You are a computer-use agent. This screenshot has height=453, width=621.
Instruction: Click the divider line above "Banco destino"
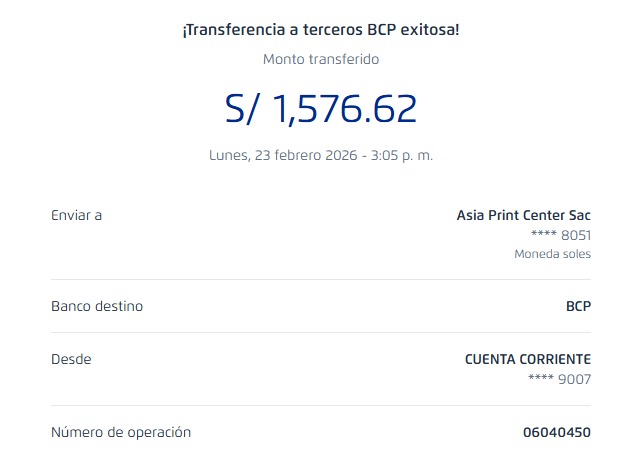321,279
